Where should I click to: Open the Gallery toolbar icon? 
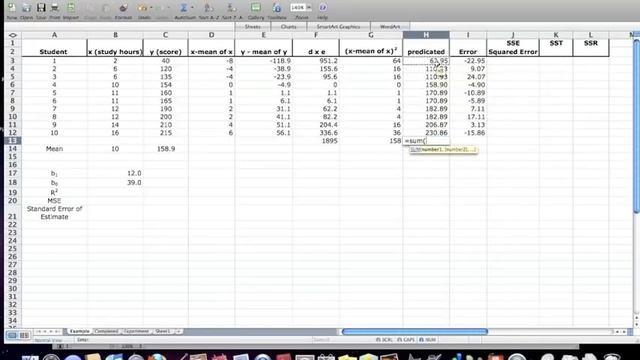coord(256,8)
